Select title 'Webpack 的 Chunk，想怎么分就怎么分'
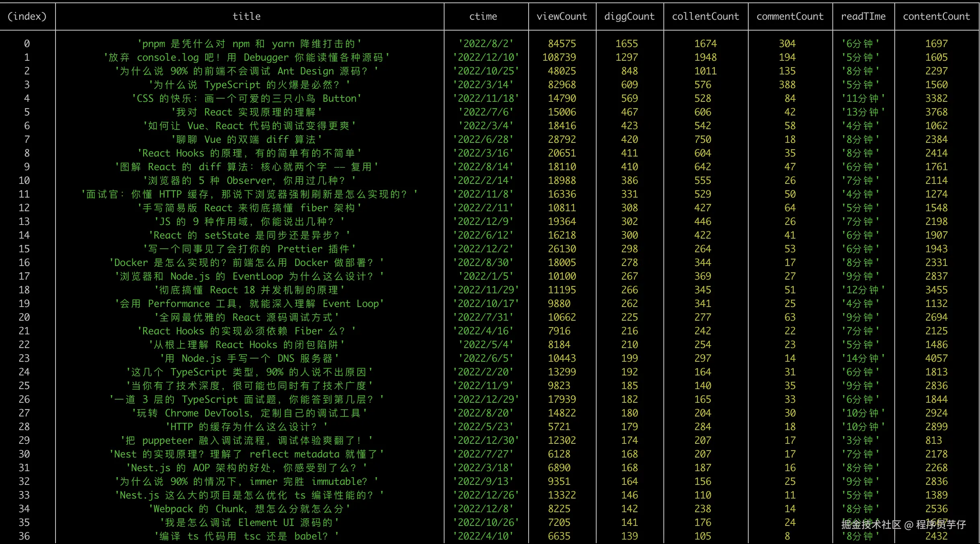Viewport: 980px width, 544px height. 249,509
